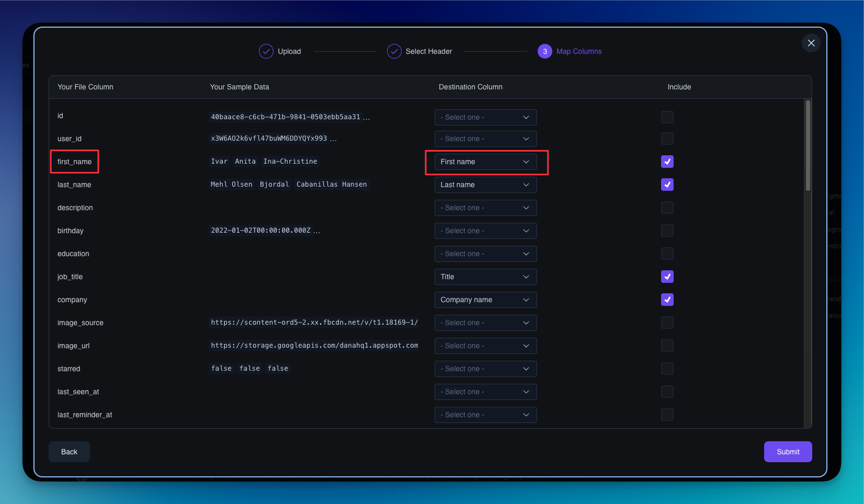The image size is (864, 504).
Task: Open the Title destination dropdown
Action: click(486, 277)
